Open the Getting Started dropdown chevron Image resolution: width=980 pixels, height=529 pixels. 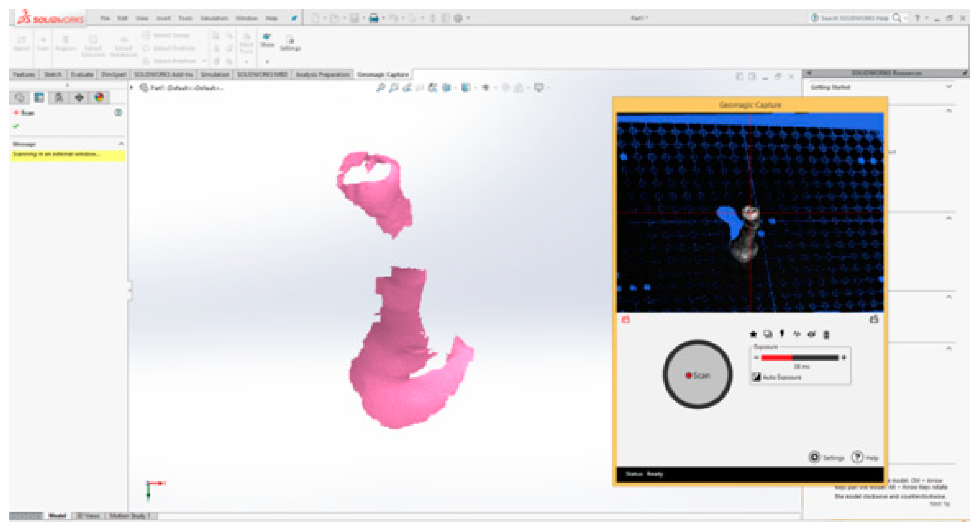(949, 87)
